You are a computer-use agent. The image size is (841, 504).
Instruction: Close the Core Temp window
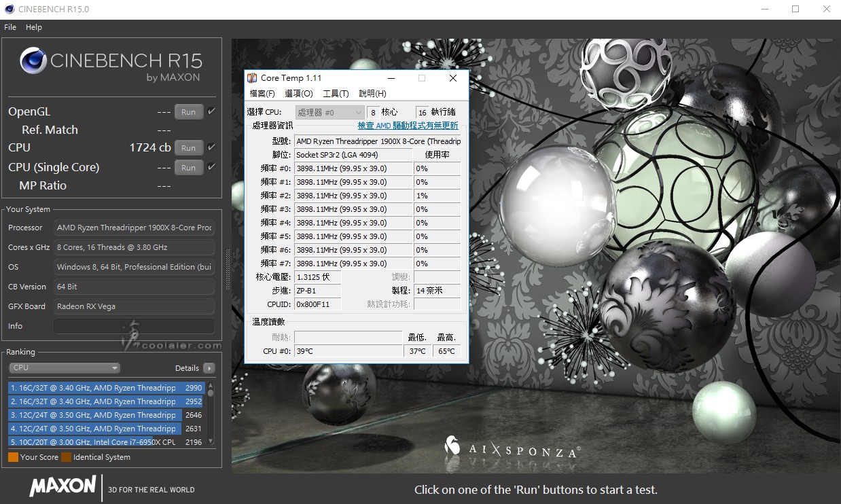tap(452, 78)
